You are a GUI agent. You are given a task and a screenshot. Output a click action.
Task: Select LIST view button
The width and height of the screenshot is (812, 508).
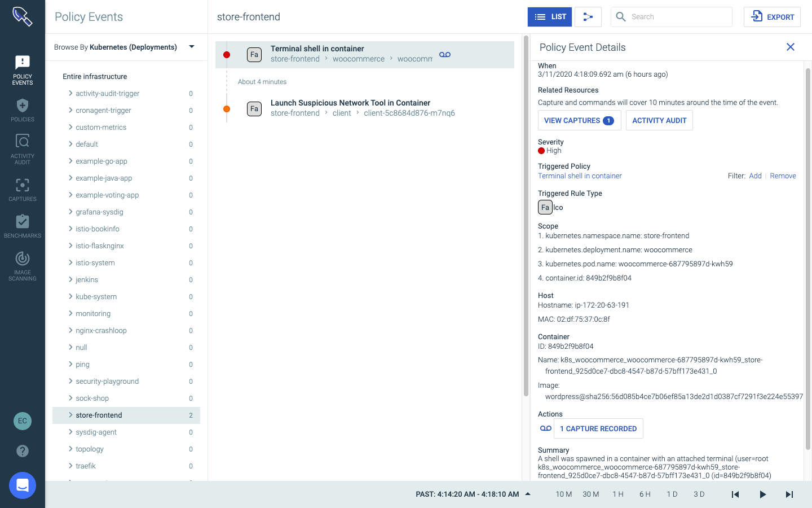click(x=550, y=17)
